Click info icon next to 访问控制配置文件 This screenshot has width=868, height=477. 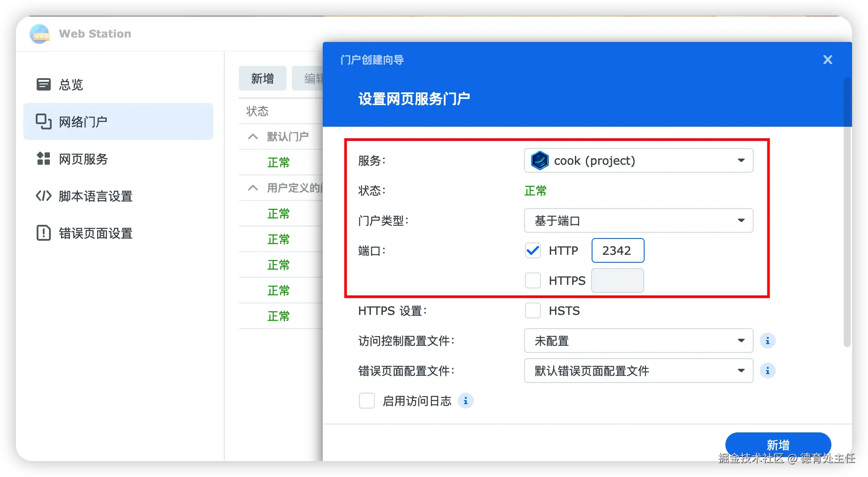coord(767,341)
